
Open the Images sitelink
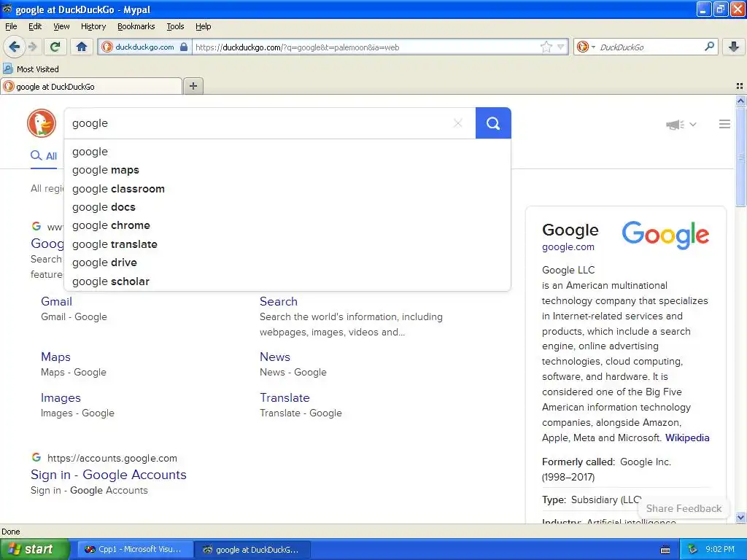pyautogui.click(x=61, y=397)
